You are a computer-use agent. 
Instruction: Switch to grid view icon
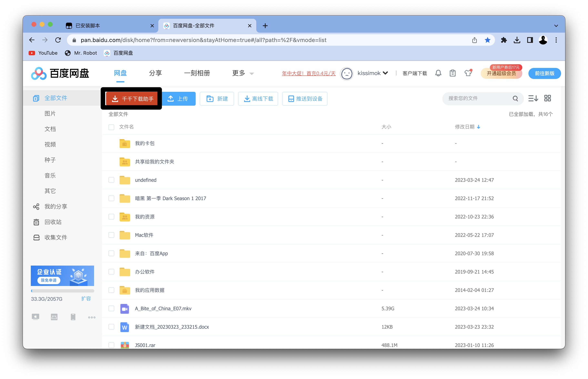click(x=547, y=99)
